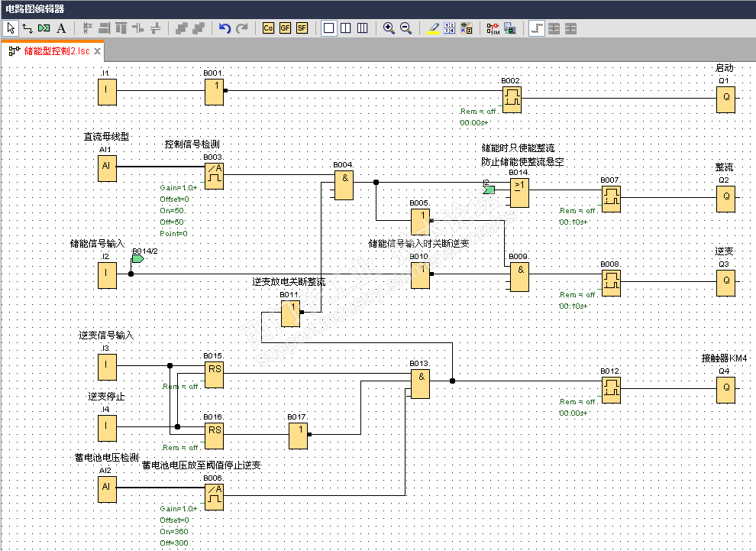Screen dimensions: 756x551
Task: Select analog input block AI1
Action: (x=107, y=168)
